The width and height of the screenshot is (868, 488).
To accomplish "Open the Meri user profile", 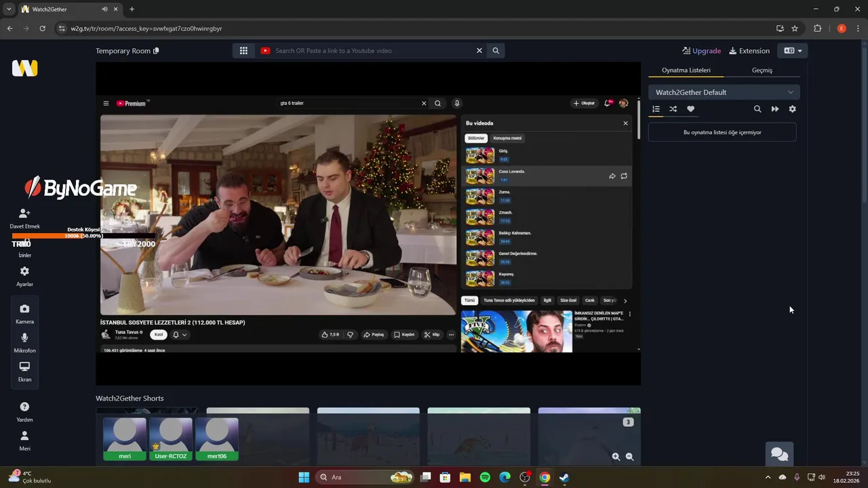I will pos(24,441).
